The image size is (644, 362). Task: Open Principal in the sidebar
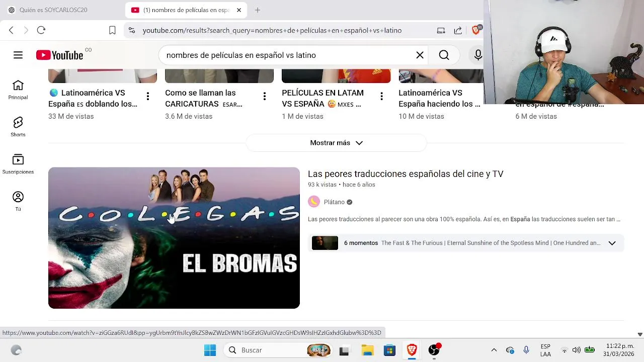pyautogui.click(x=18, y=90)
